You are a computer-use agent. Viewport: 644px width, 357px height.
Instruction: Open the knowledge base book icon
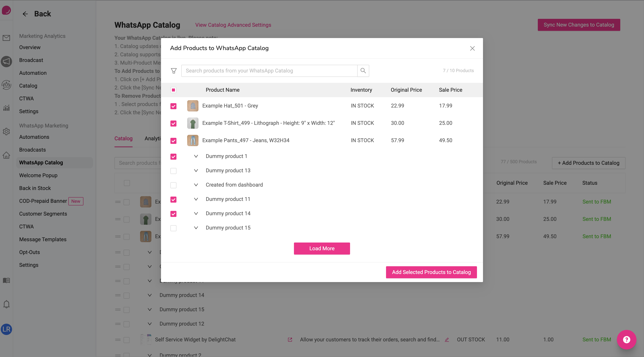(6, 281)
